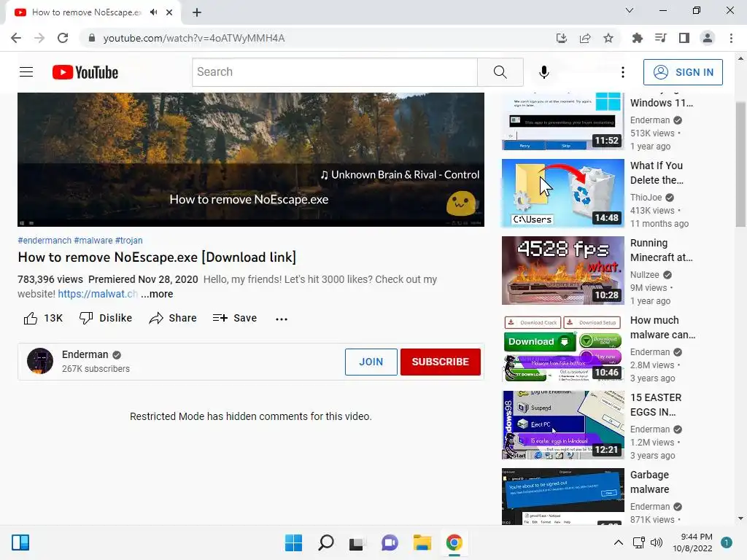Viewport: 747px width, 560px height.
Task: Share the video
Action: 172,318
